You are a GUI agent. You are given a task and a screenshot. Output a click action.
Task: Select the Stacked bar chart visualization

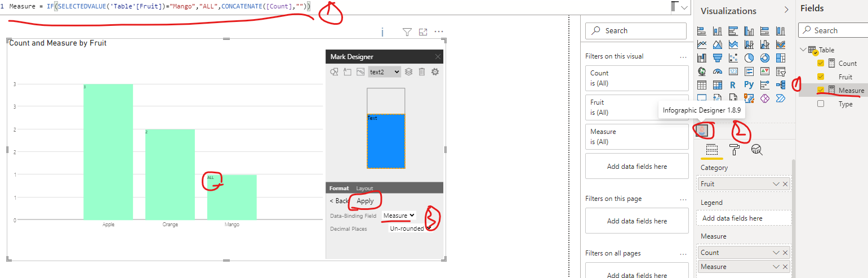tap(702, 31)
